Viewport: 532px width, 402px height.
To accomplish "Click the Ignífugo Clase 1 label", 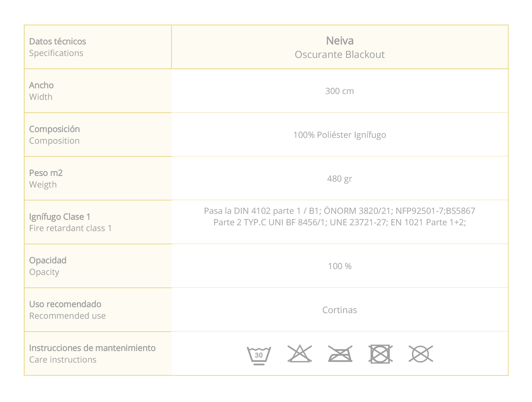I will 60,217.
